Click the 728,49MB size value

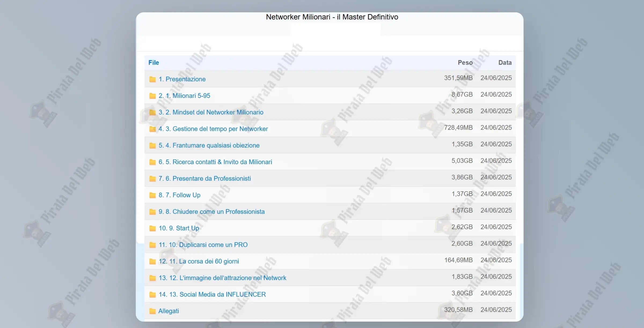(x=458, y=128)
